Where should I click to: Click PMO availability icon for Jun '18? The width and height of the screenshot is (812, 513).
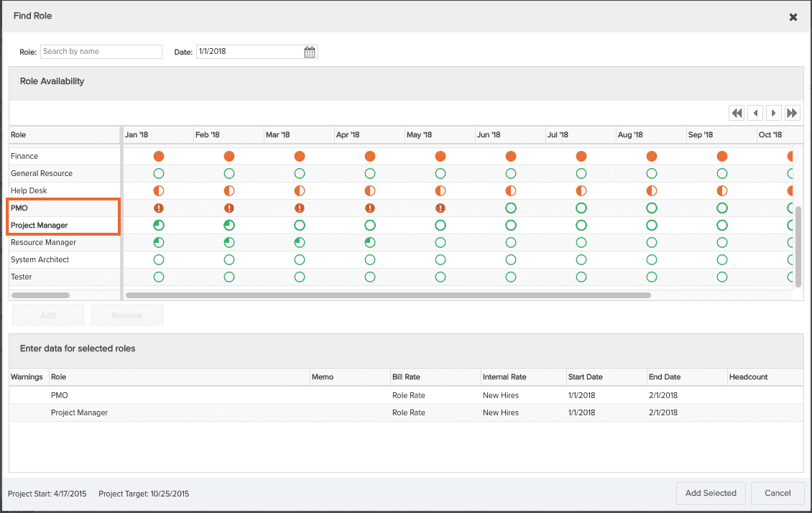pyautogui.click(x=511, y=208)
